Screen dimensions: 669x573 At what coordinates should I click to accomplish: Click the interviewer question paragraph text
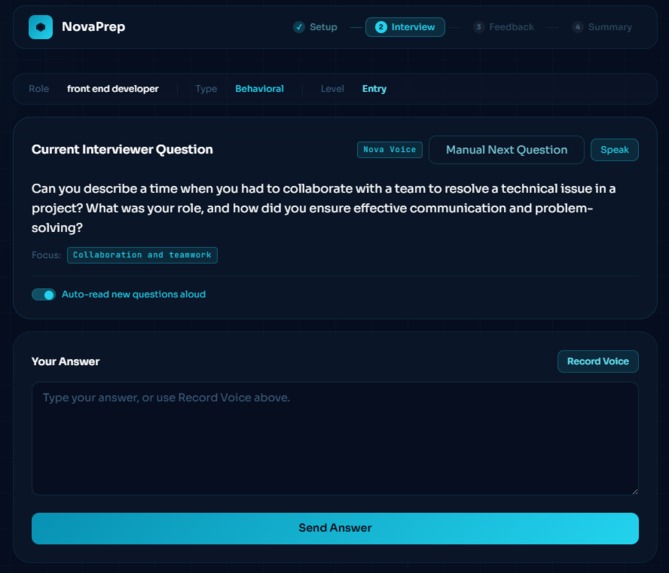[x=323, y=208]
